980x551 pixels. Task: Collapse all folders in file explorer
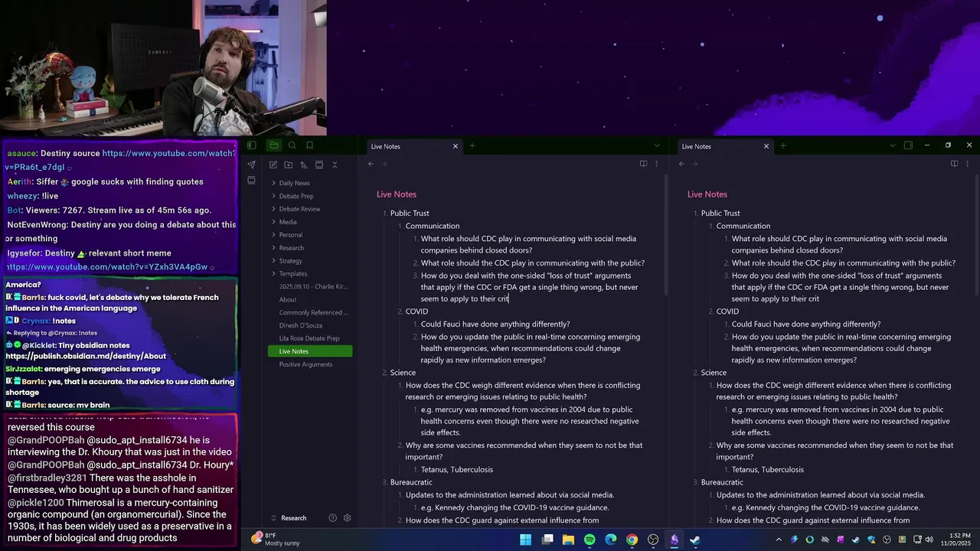pyautogui.click(x=335, y=165)
